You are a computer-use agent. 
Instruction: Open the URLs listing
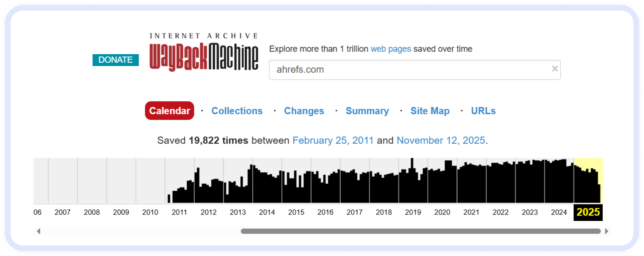483,111
